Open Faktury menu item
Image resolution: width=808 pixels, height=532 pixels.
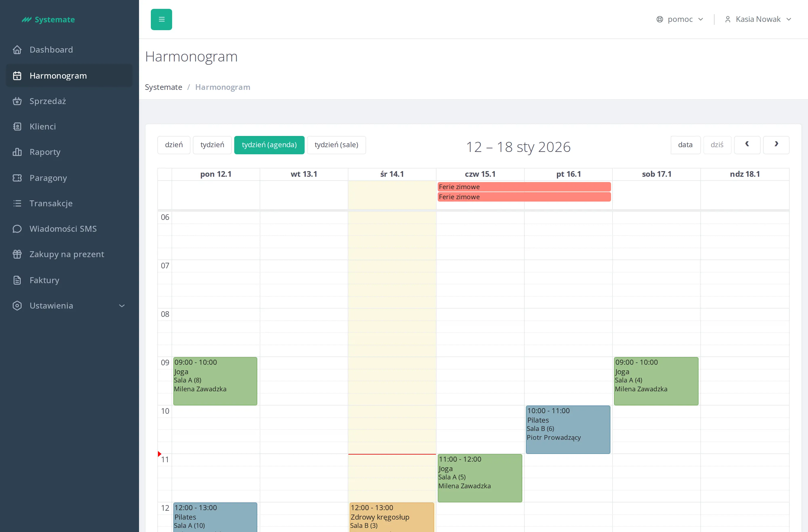click(69, 280)
